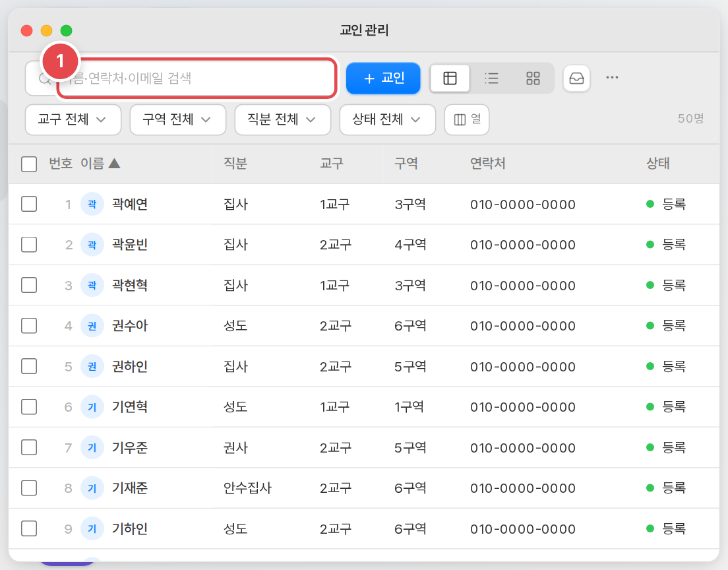Check the box for row 기하인
The image size is (728, 570).
point(29,528)
